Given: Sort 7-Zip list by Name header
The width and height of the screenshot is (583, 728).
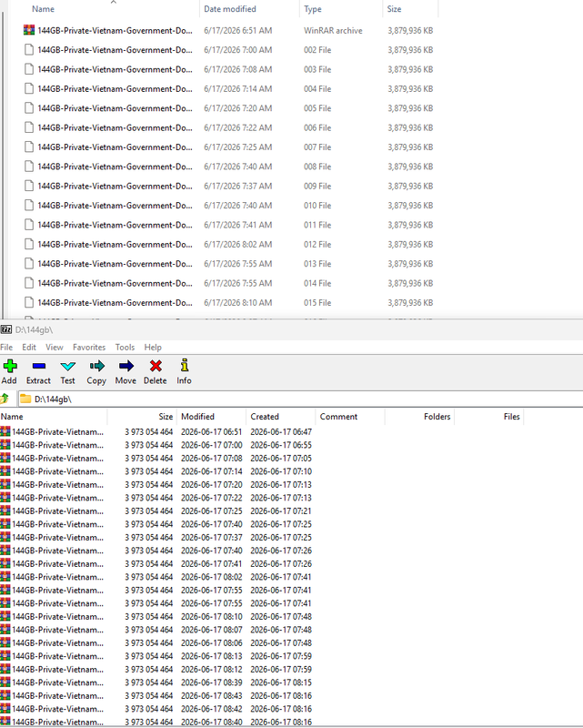Looking at the screenshot, I should 12,417.
